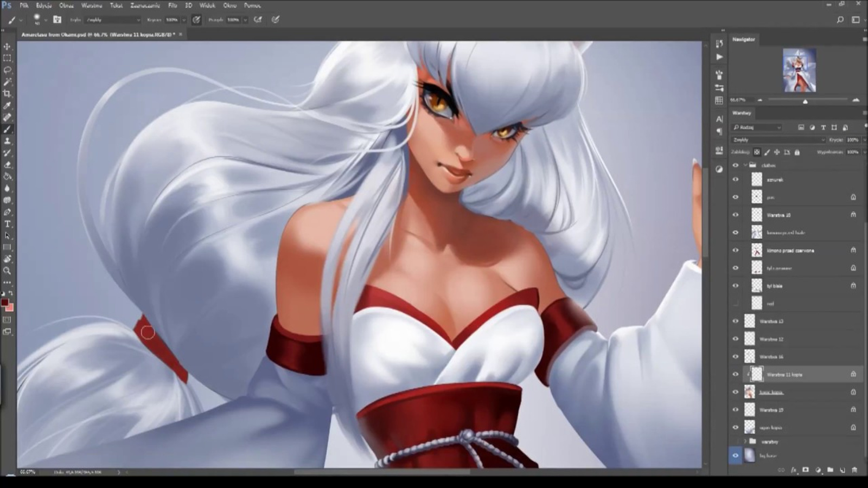Select the Type tool
Screen dimensions: 868x488
point(7,224)
